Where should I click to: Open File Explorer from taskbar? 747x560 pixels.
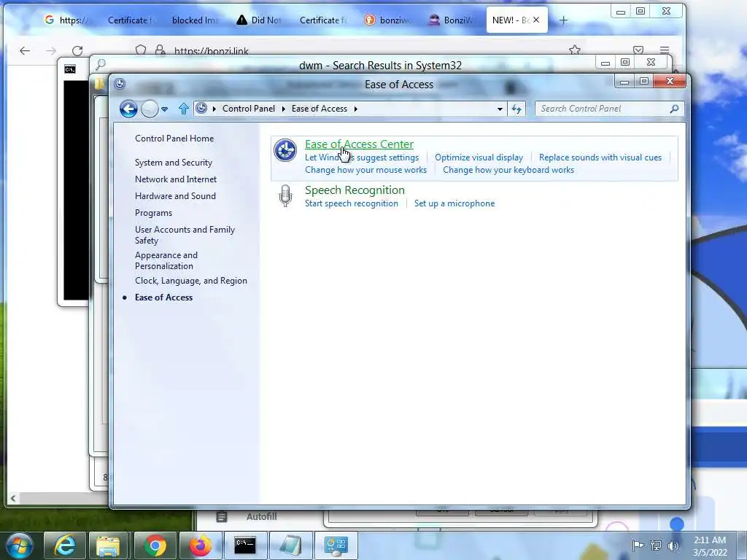[x=108, y=545]
